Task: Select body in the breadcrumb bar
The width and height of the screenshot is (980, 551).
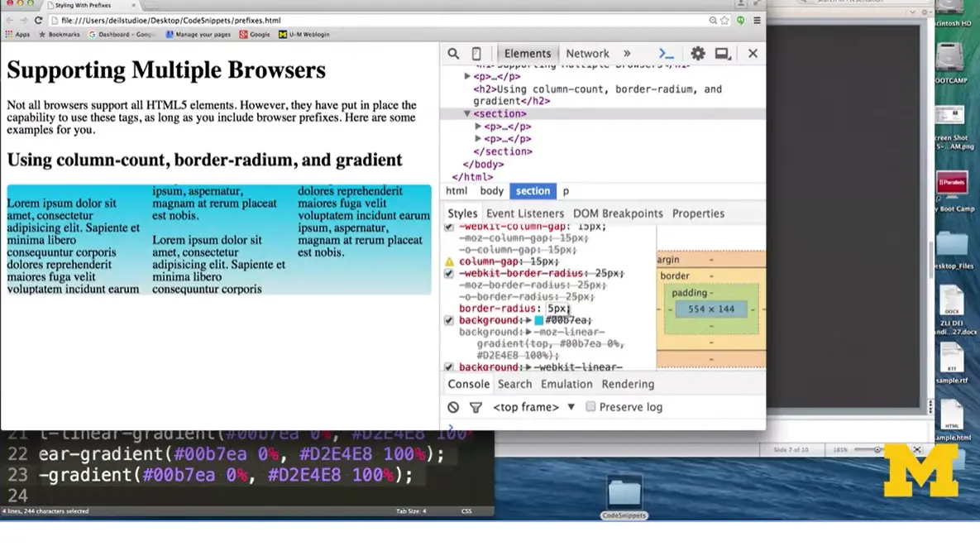Action: click(x=491, y=190)
